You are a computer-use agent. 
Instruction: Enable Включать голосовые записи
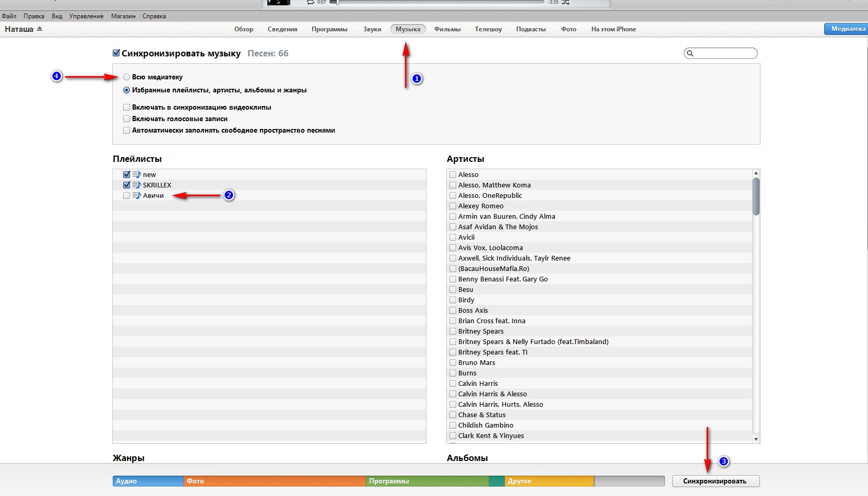point(126,119)
